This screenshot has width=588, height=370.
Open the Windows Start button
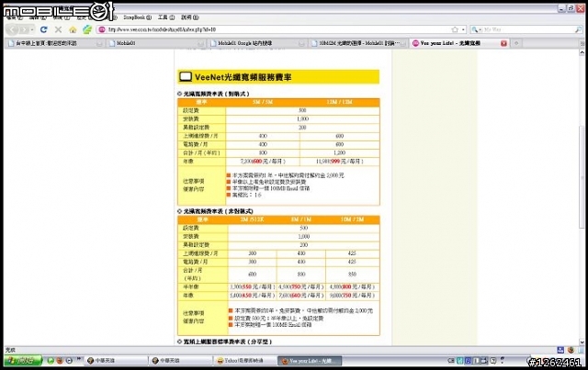(23, 361)
